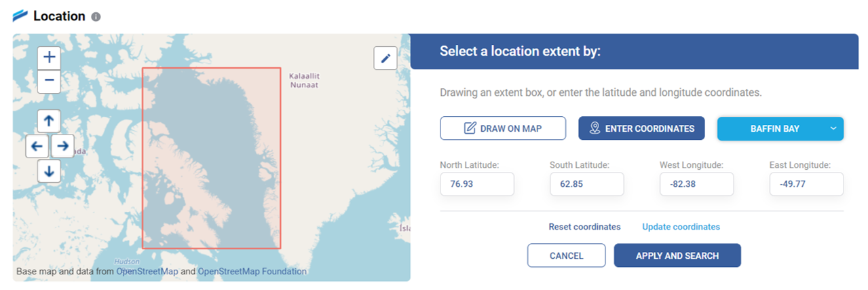Pan the map upward
Screen dimensions: 868x290
49,122
